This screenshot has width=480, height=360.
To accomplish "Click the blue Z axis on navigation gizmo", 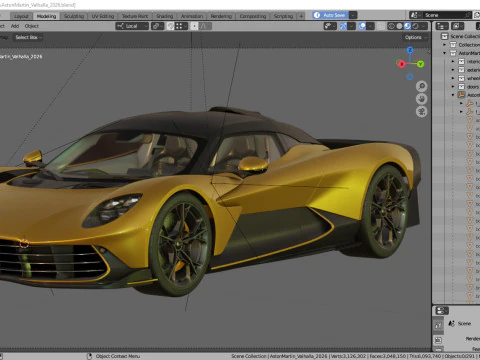I will 410,50.
